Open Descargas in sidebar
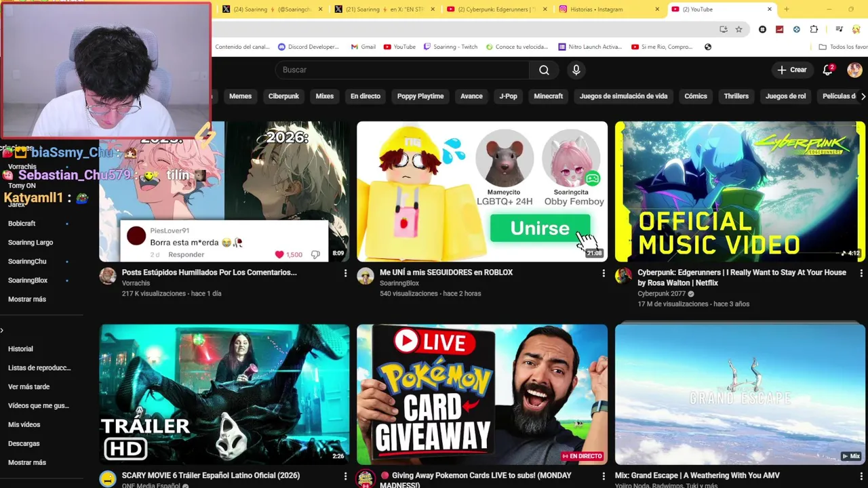Screen dimensions: 868x488 pos(24,443)
